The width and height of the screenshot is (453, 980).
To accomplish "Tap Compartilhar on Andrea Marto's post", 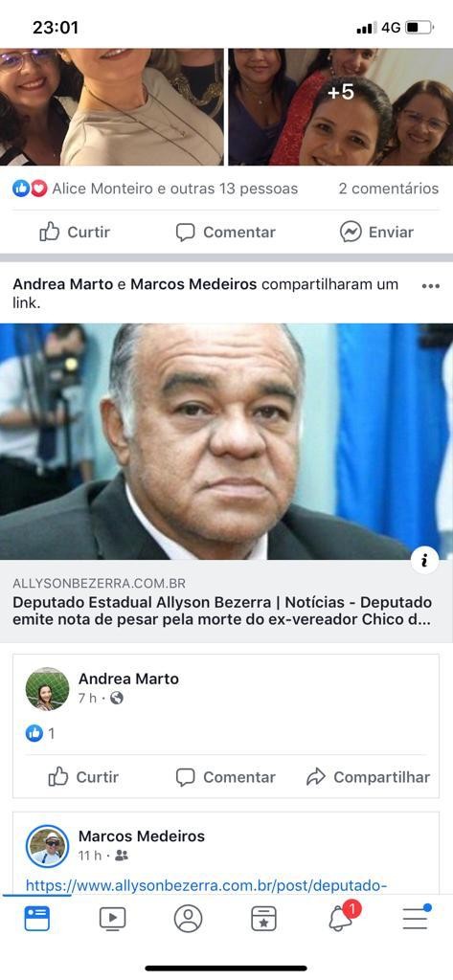I will 368,777.
